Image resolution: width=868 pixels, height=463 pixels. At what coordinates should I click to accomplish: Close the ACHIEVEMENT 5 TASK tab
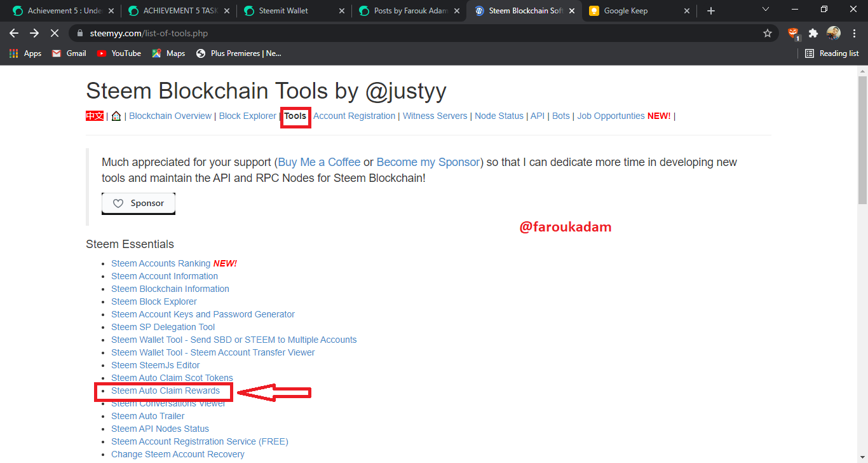coord(226,11)
